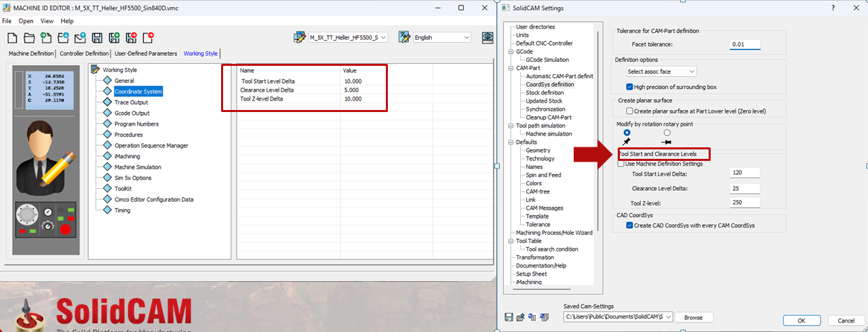Click the folder icon with blue badge
Image resolution: width=868 pixels, height=332 pixels.
click(x=63, y=38)
